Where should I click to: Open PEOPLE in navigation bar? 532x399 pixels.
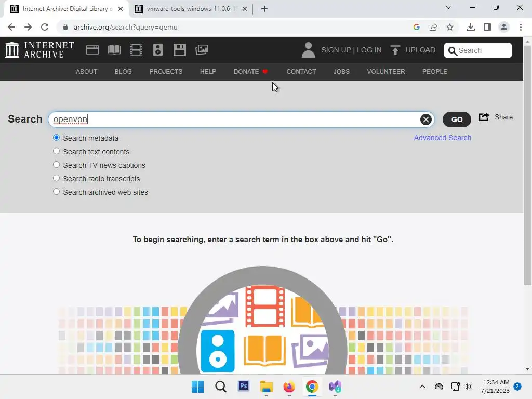(435, 72)
